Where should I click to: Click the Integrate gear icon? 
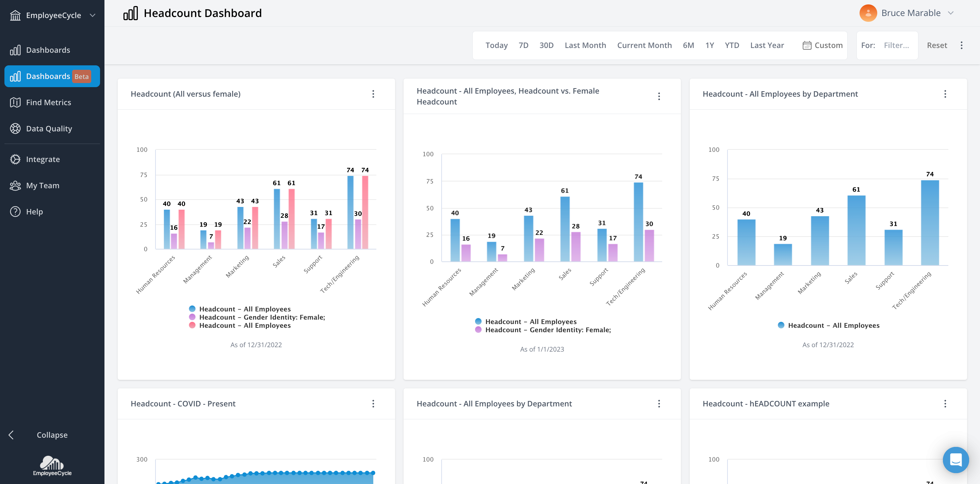pos(15,159)
